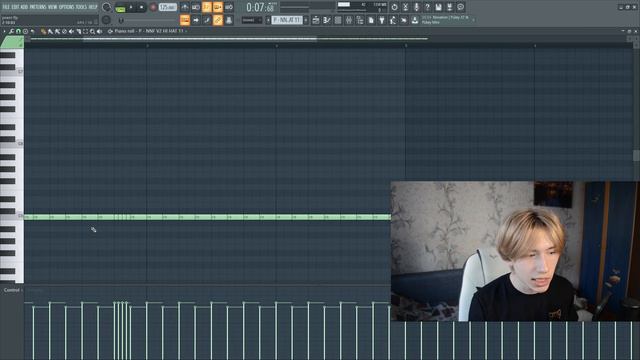Click the render export icon

[x=449, y=7]
